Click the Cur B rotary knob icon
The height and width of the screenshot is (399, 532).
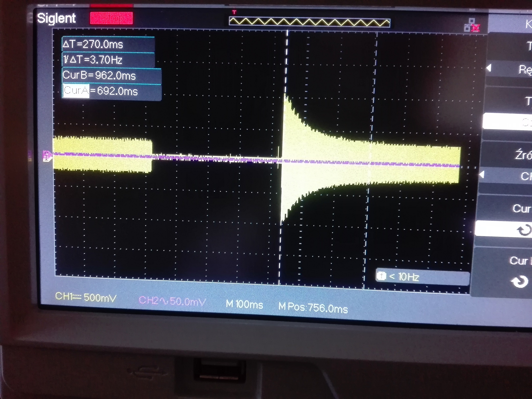[x=519, y=282]
